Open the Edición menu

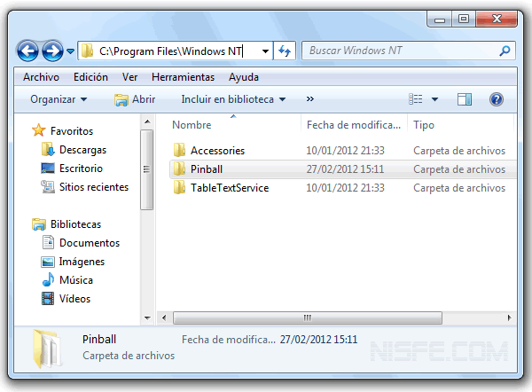point(90,77)
